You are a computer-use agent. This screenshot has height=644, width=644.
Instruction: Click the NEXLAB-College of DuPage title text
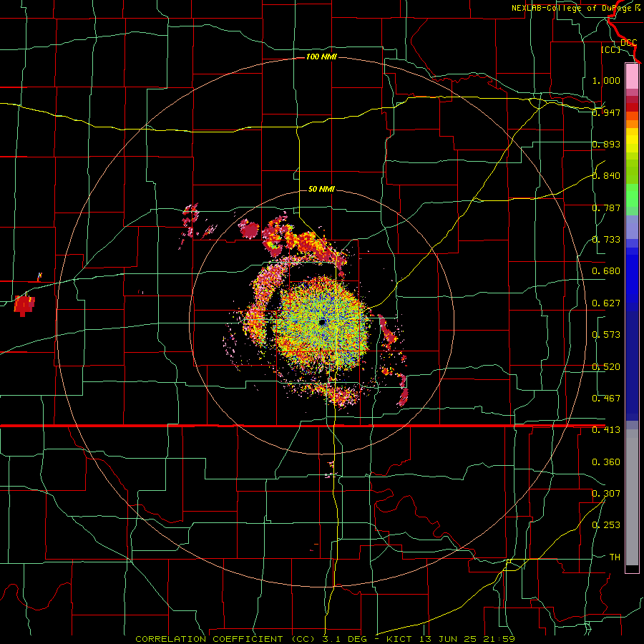coord(576,8)
